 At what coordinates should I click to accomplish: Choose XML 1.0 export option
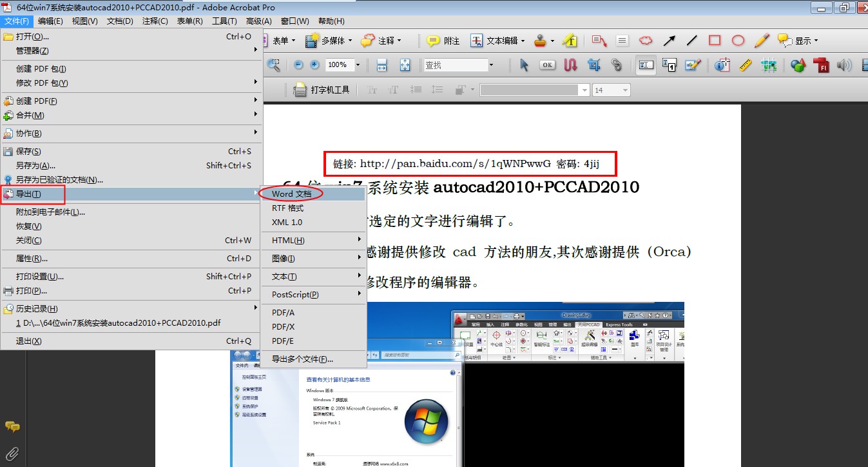(313, 223)
